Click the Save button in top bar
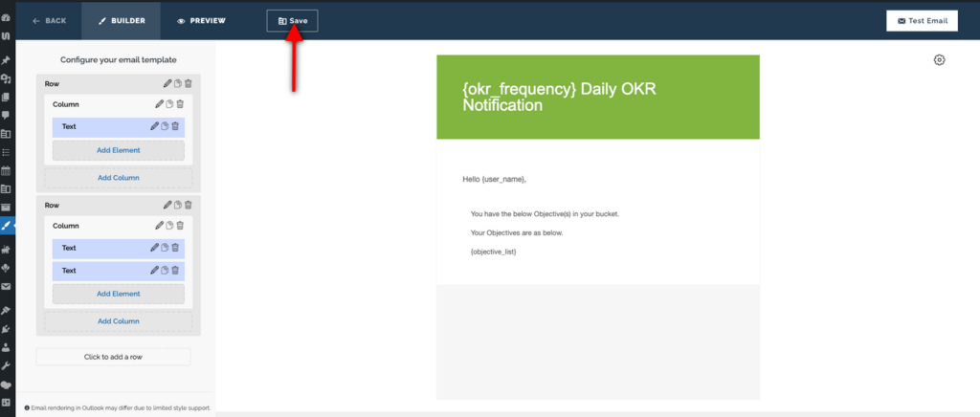This screenshot has height=417, width=980. [292, 20]
